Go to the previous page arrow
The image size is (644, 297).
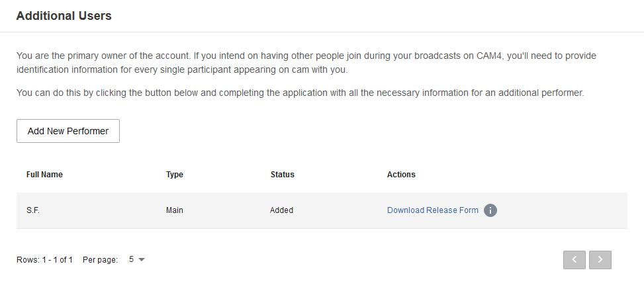tap(575, 260)
